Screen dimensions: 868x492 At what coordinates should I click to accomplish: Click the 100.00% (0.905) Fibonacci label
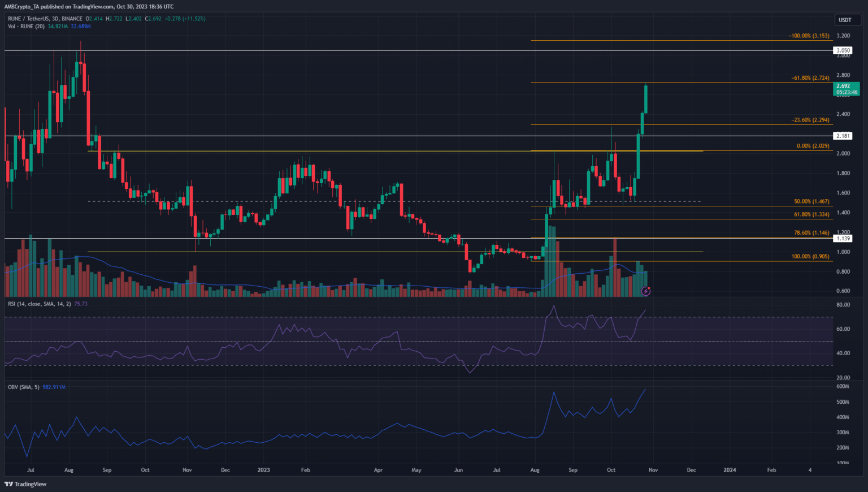pyautogui.click(x=810, y=256)
